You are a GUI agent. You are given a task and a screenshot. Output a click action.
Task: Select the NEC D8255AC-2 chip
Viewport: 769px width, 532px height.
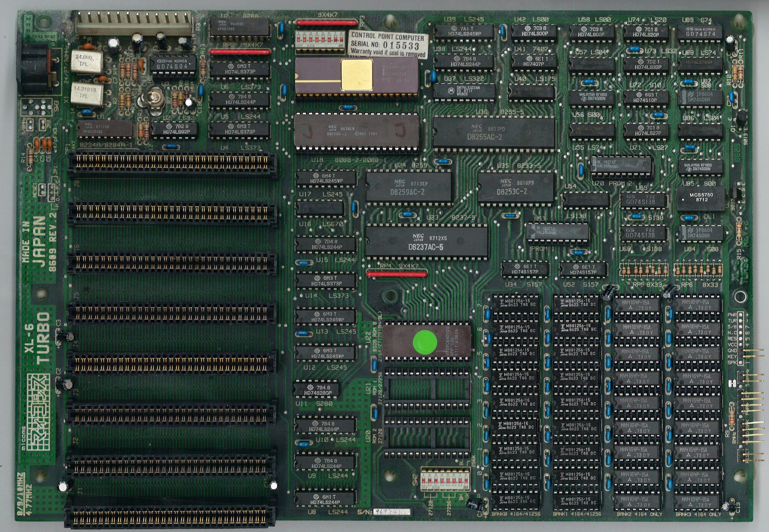494,133
